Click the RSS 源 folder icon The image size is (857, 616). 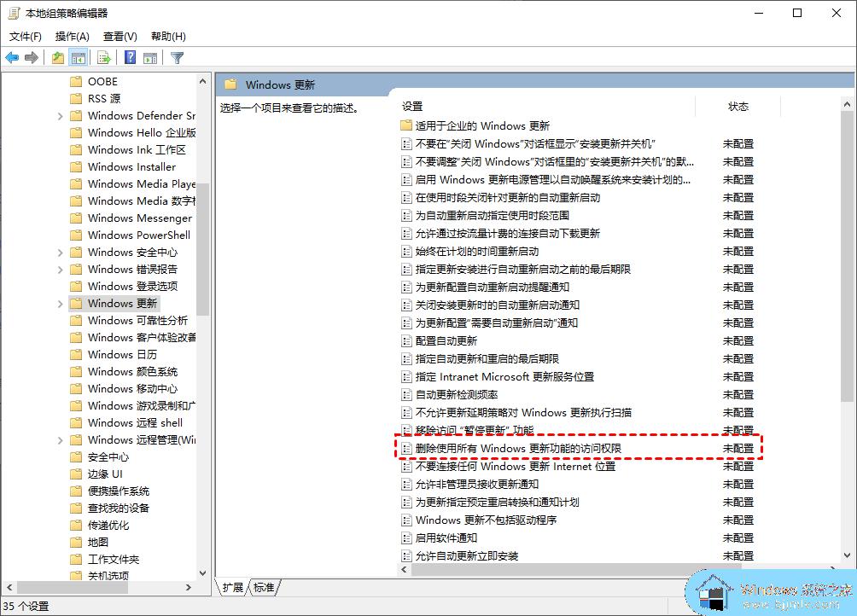click(77, 98)
